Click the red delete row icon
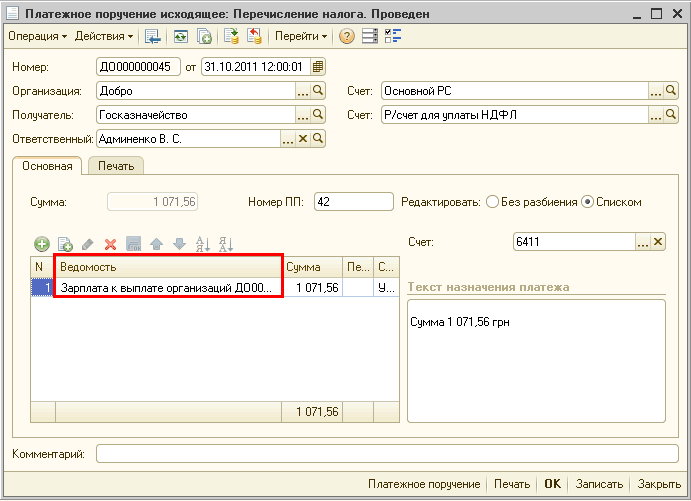Screen dimensions: 691x501 pos(110,244)
